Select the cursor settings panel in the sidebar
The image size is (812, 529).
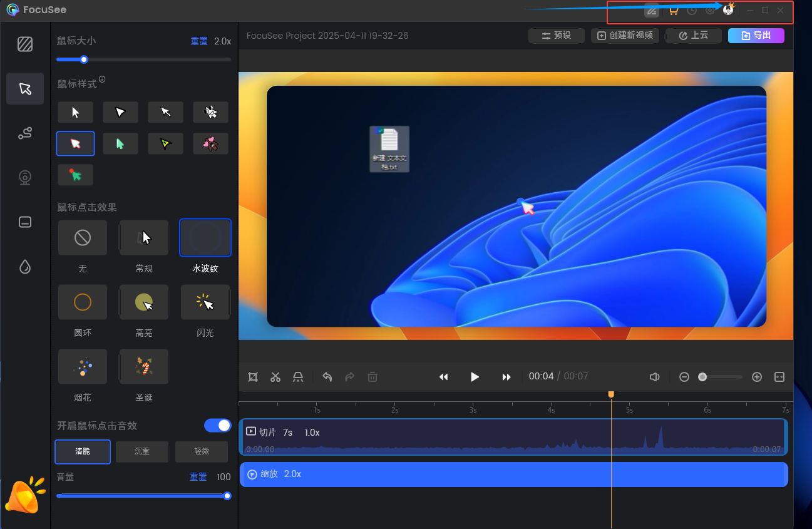[x=25, y=88]
